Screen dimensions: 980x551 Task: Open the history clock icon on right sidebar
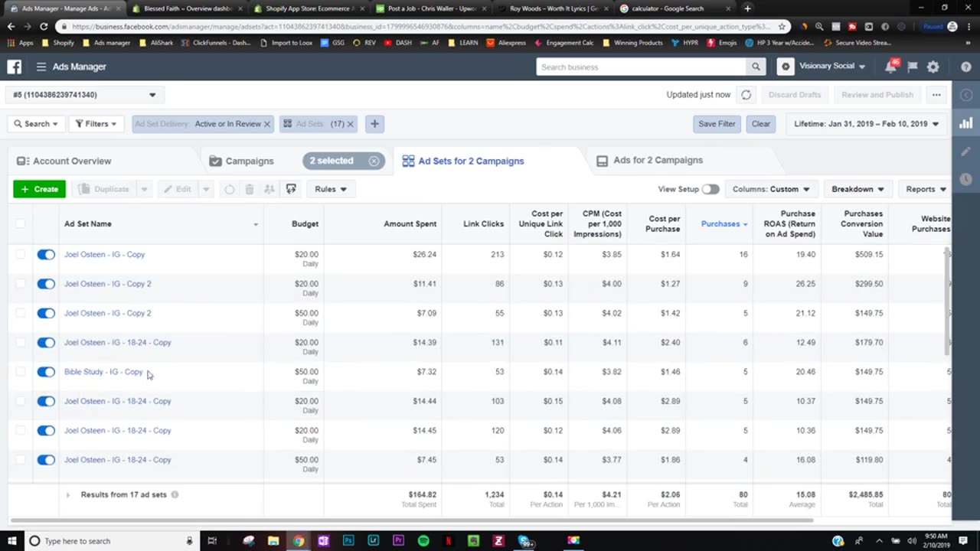coord(966,179)
